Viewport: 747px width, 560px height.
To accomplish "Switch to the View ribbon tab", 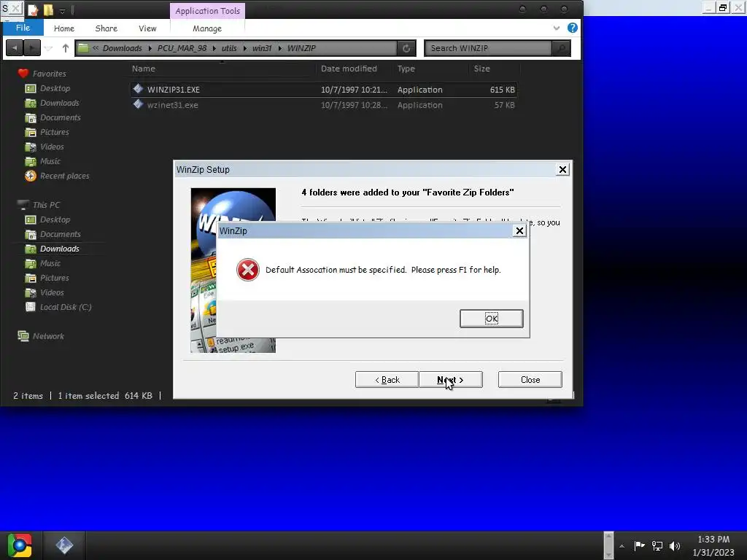I will [x=147, y=28].
